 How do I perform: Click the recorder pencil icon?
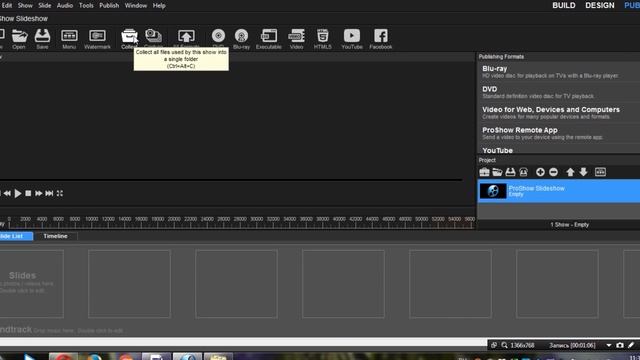[631, 345]
